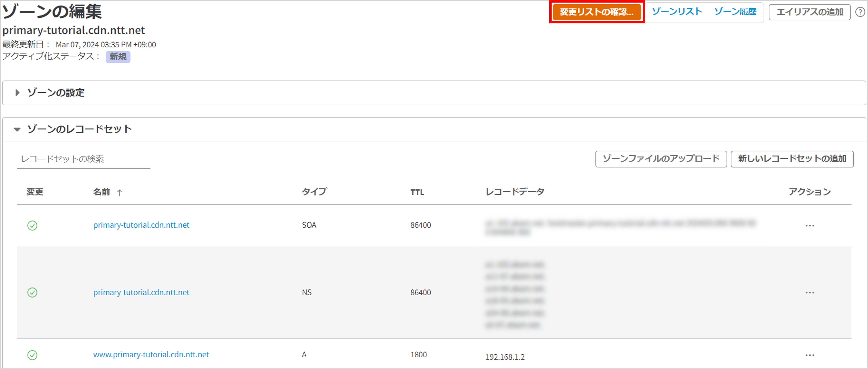Collapse the ゾーンのレコードセット section
The width and height of the screenshot is (868, 369).
coord(17,129)
